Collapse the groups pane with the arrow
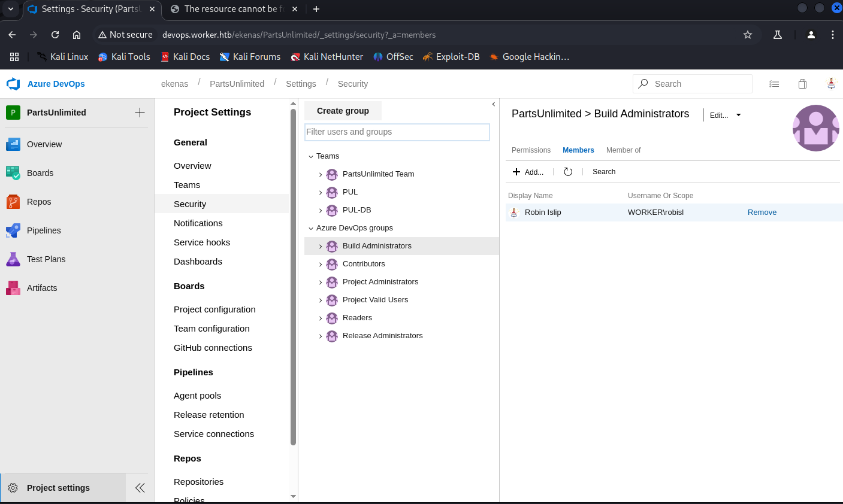843x504 pixels. click(494, 104)
